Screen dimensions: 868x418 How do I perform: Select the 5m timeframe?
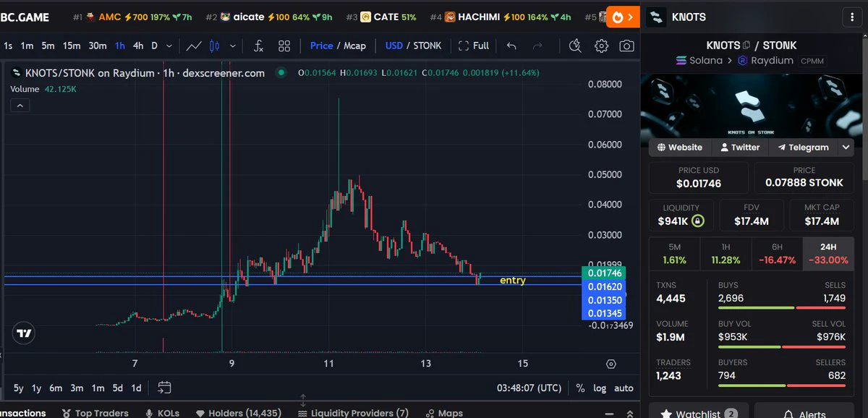click(48, 46)
